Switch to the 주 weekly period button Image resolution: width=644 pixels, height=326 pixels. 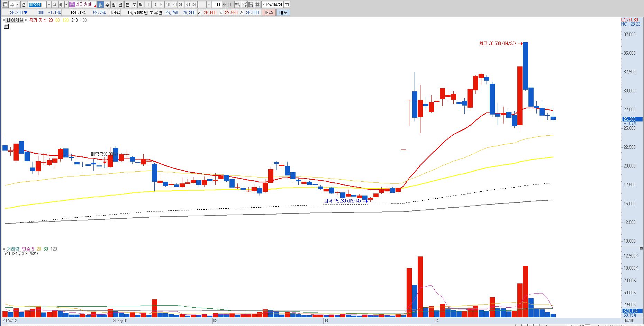tap(107, 4)
